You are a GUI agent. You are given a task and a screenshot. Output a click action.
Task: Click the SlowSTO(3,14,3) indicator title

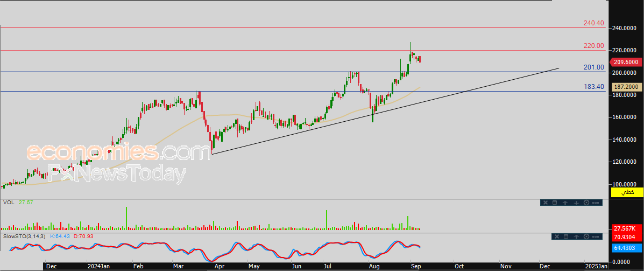tap(25, 237)
